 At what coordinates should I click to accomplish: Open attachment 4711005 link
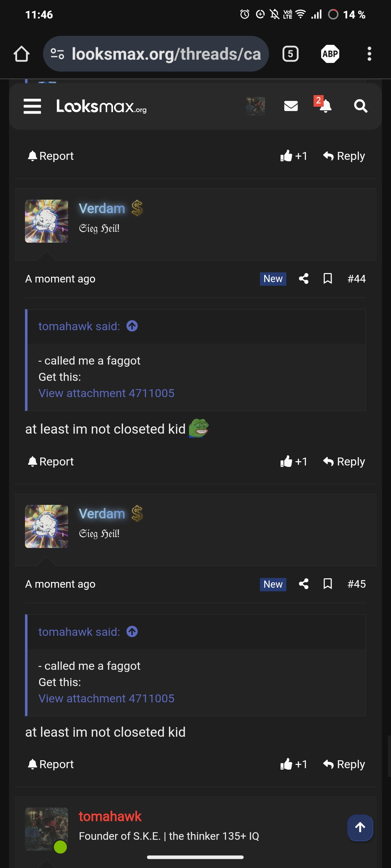pyautogui.click(x=106, y=393)
